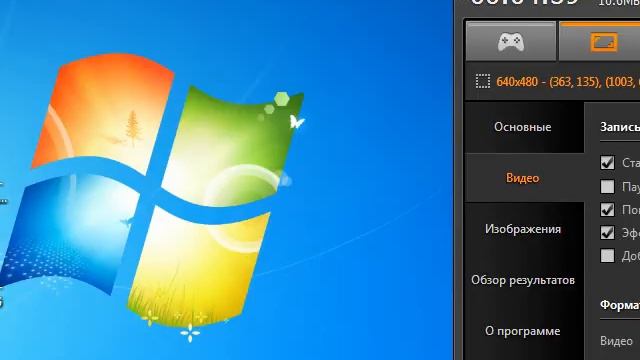Open the О программе tab
640x360 pixels.
tap(525, 331)
